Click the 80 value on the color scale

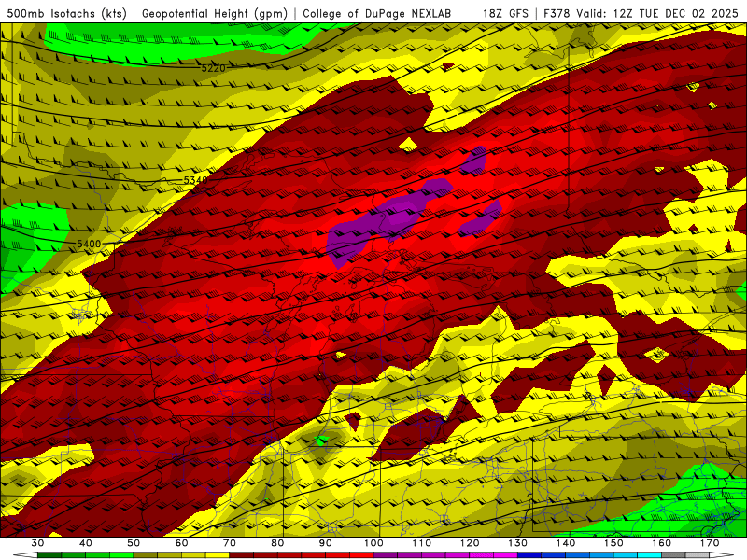[277, 543]
